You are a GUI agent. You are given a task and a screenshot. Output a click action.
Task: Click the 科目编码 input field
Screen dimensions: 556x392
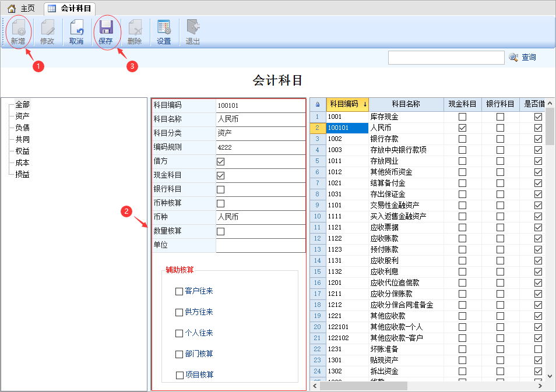[x=261, y=105]
